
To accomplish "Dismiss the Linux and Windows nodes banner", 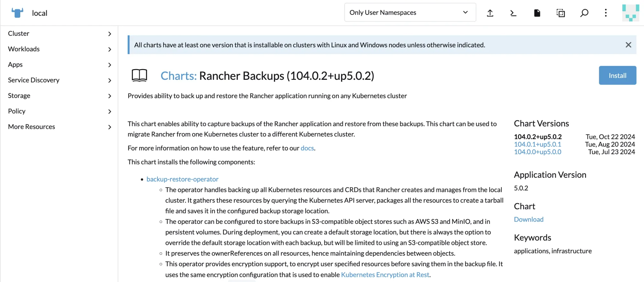I will (628, 45).
